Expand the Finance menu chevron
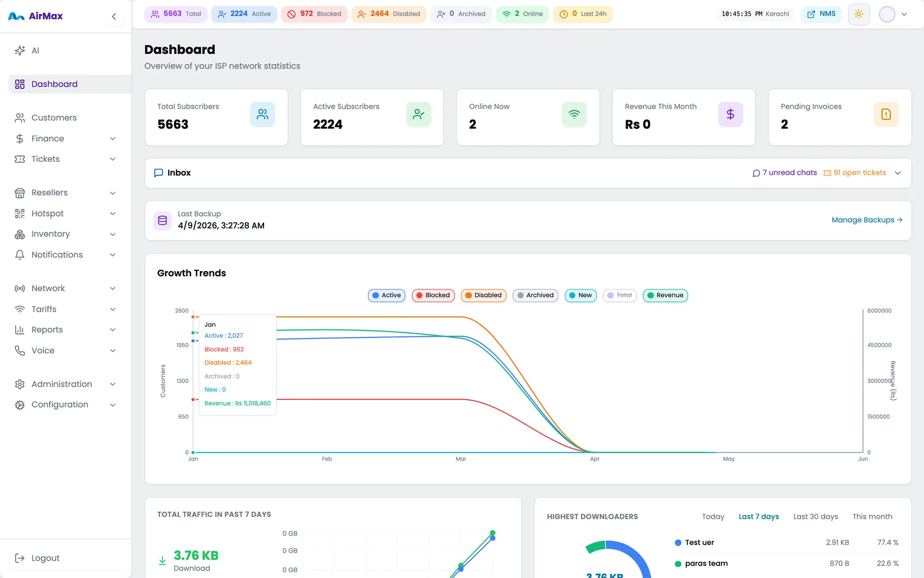The image size is (924, 578). click(x=113, y=139)
